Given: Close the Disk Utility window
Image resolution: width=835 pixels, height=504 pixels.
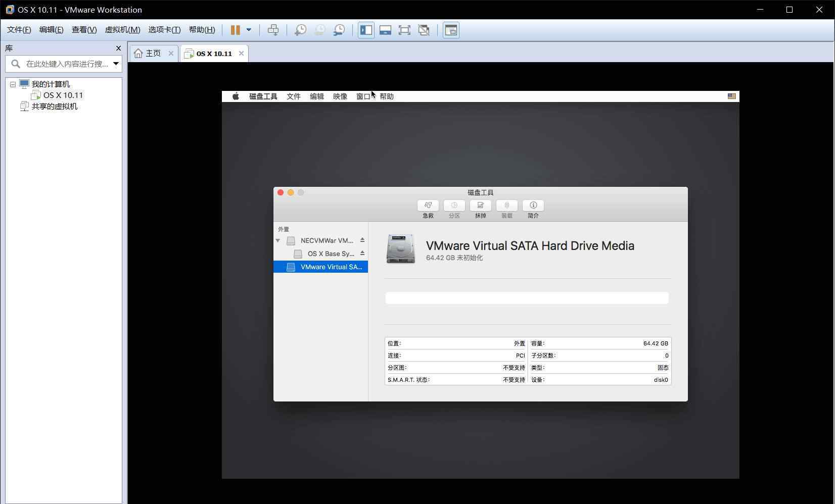Looking at the screenshot, I should [x=281, y=192].
